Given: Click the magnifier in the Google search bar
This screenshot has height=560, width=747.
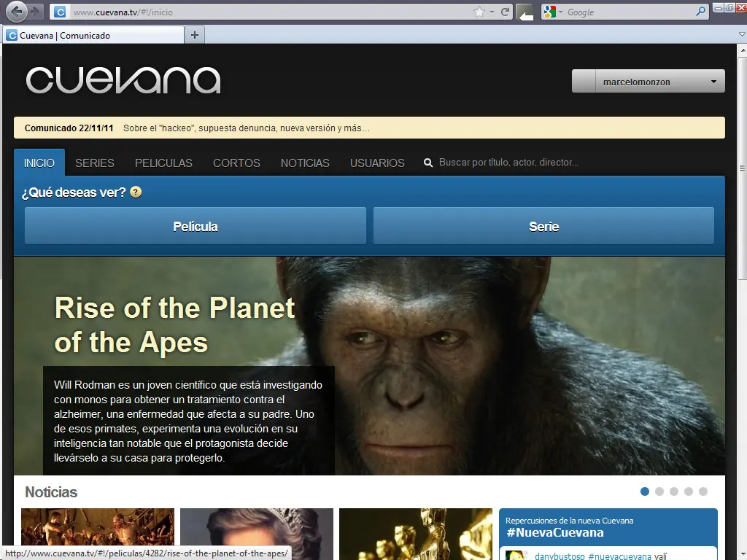Looking at the screenshot, I should (700, 12).
